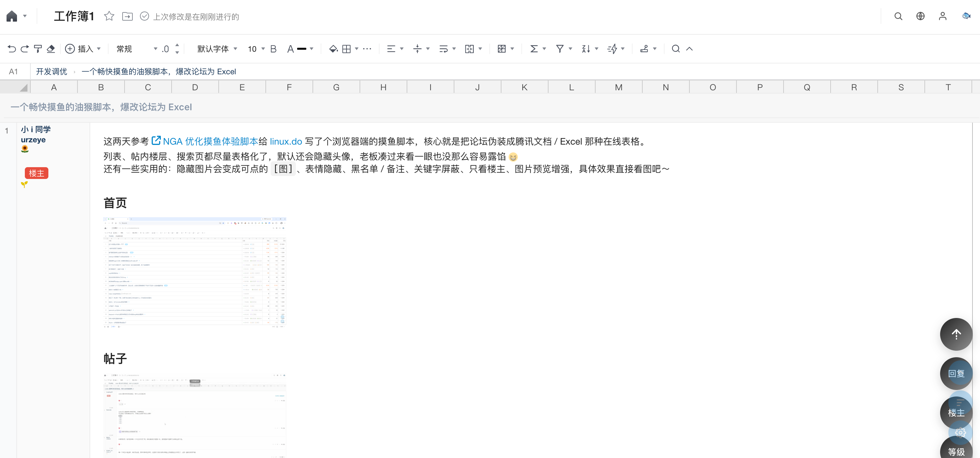Click the horizontal alignment icon
980x458 pixels.
[391, 49]
